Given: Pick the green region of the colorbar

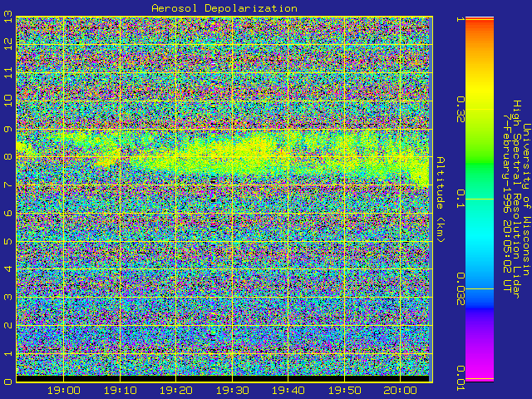Looking at the screenshot, I should coord(480,166).
